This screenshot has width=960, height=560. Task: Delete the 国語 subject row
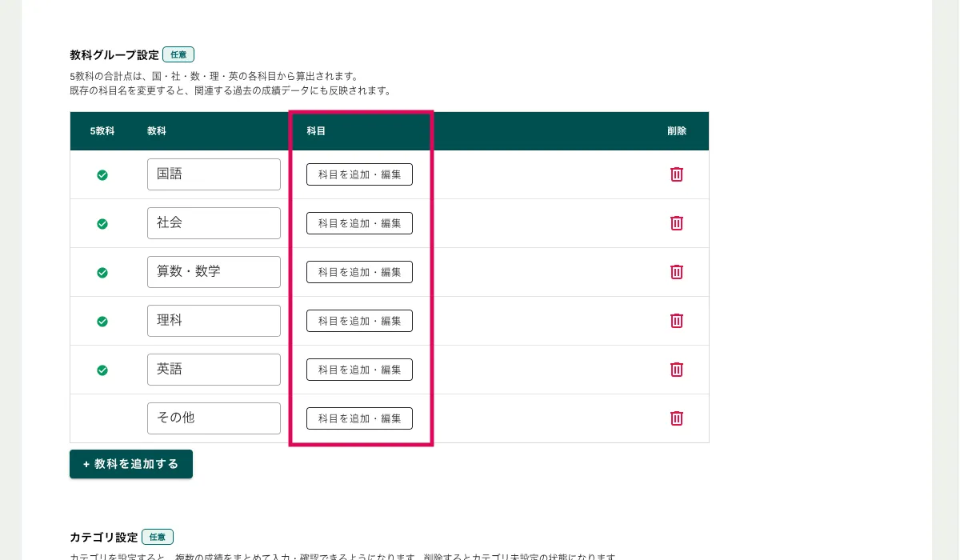pyautogui.click(x=676, y=174)
